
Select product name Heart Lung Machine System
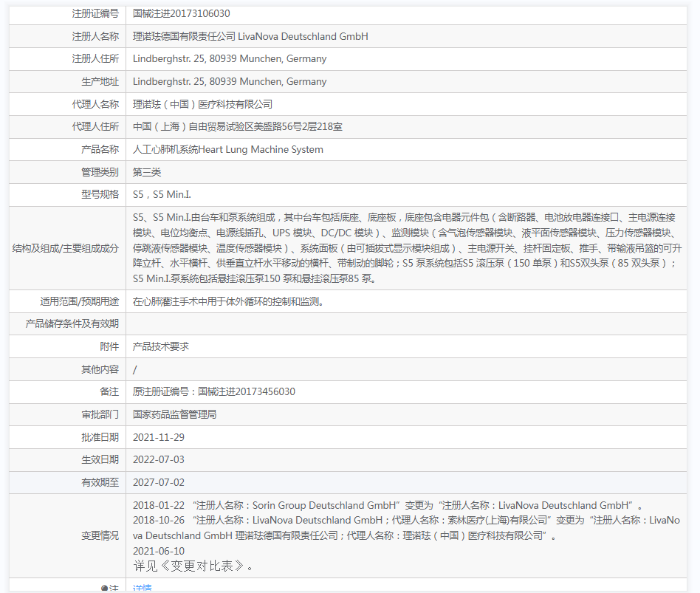point(228,149)
